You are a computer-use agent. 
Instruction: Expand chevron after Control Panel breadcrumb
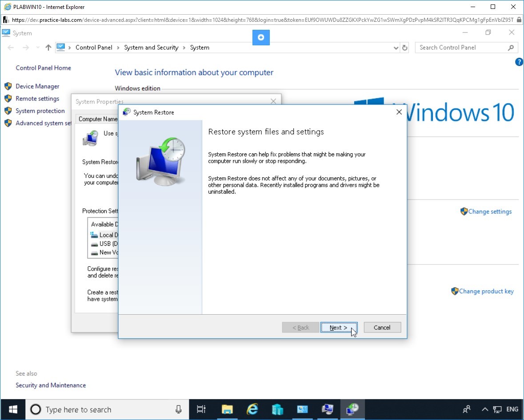[x=118, y=48]
